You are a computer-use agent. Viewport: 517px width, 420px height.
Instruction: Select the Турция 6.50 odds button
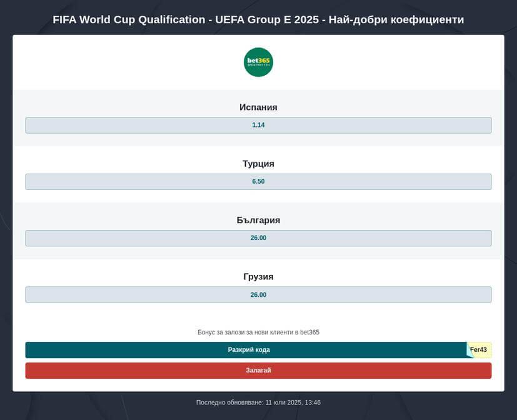258,182
